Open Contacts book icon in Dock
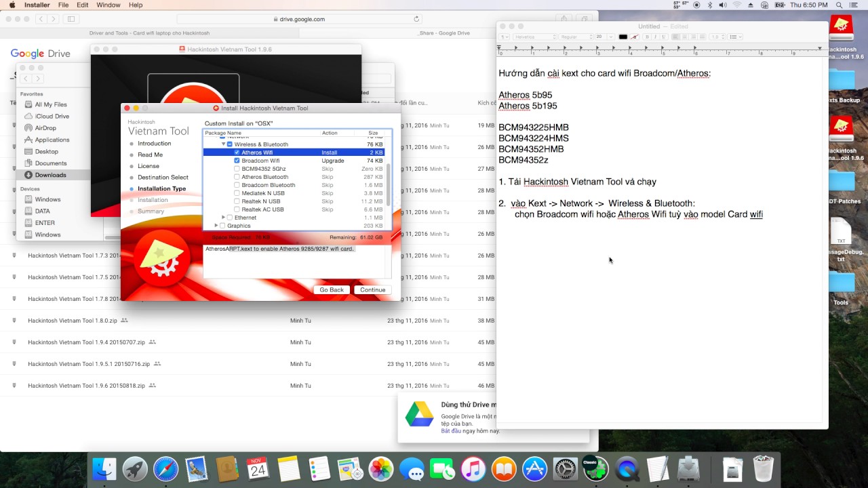This screenshot has height=488, width=868. coord(227,469)
